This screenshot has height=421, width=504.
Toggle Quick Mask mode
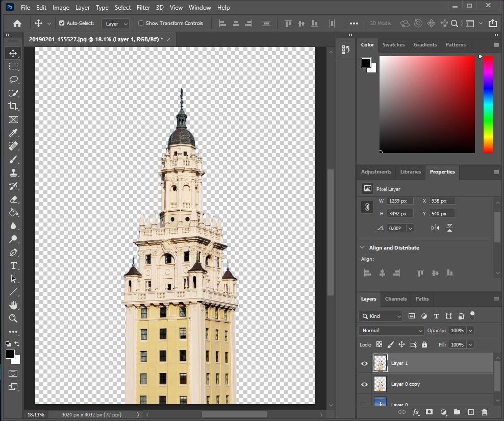click(13, 374)
